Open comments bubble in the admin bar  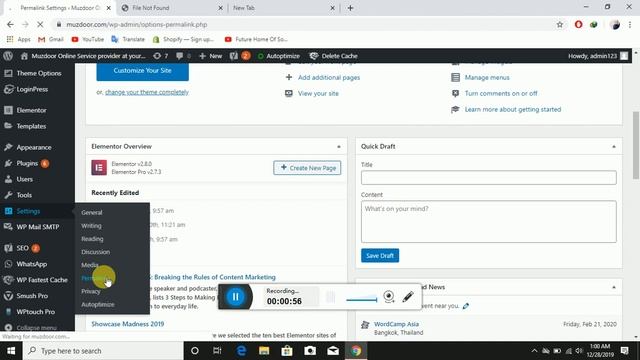[x=183, y=56]
